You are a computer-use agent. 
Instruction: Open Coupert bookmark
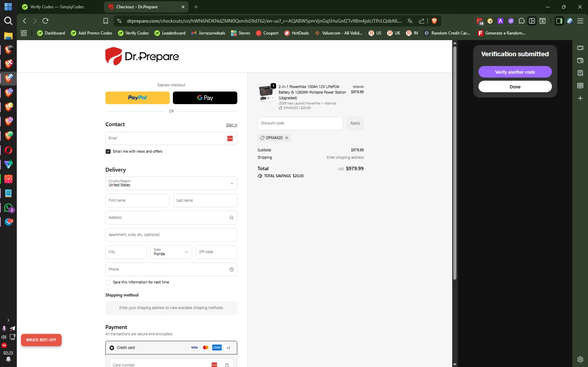[267, 33]
